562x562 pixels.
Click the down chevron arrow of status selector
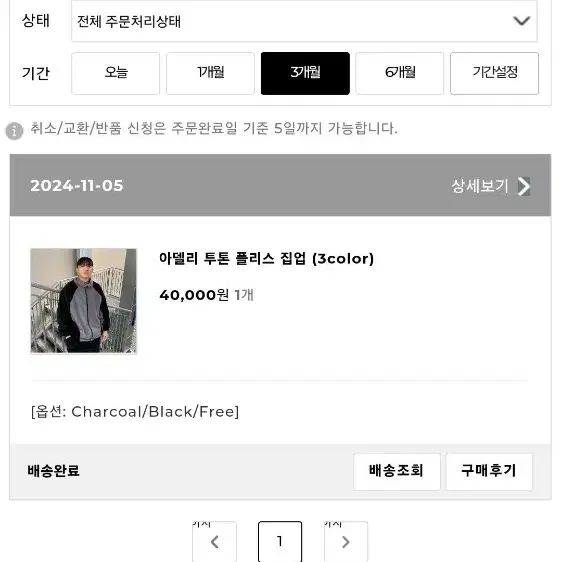(521, 21)
